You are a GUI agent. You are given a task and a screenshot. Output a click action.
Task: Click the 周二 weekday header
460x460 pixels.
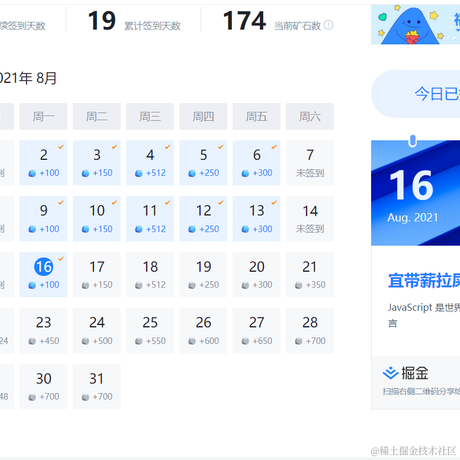tap(97, 116)
